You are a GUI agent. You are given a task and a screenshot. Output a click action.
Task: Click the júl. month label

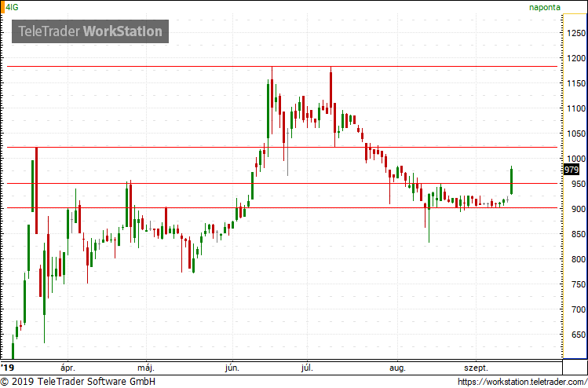[x=307, y=368]
